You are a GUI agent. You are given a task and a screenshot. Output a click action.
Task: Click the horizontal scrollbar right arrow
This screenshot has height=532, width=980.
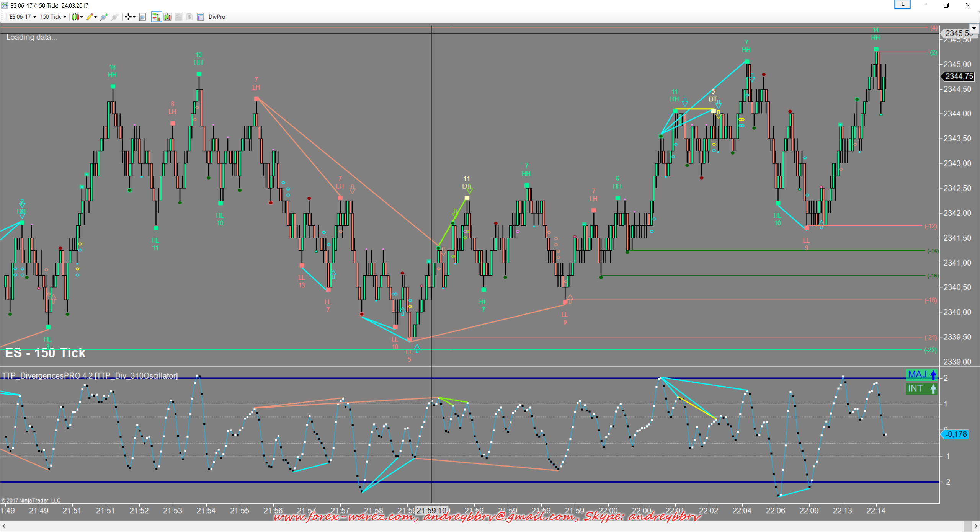pos(975,527)
